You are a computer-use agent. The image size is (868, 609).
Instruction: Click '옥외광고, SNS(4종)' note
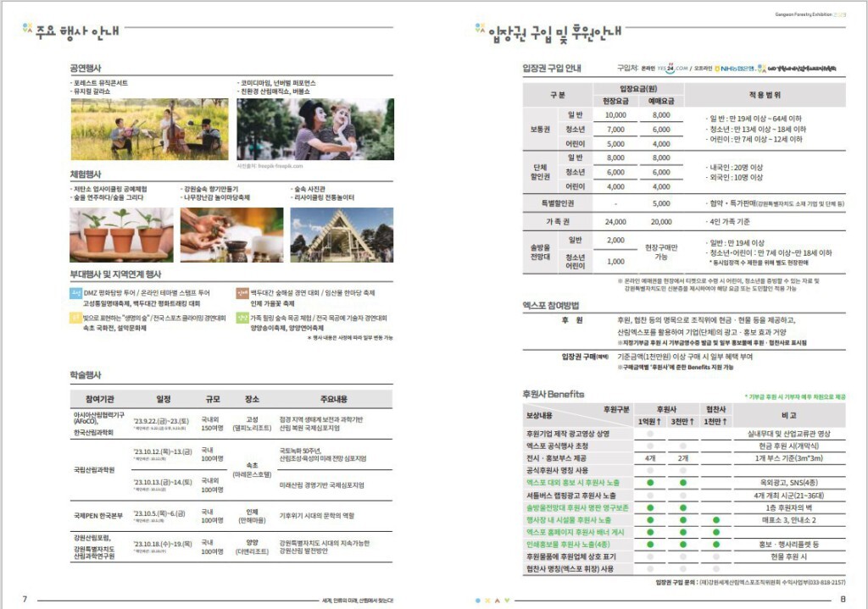pos(789,483)
